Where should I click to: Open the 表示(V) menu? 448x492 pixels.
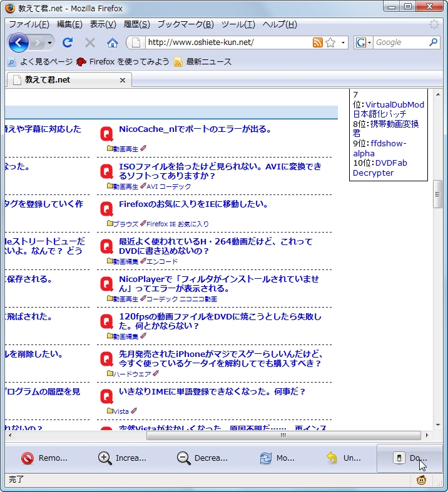tap(103, 24)
